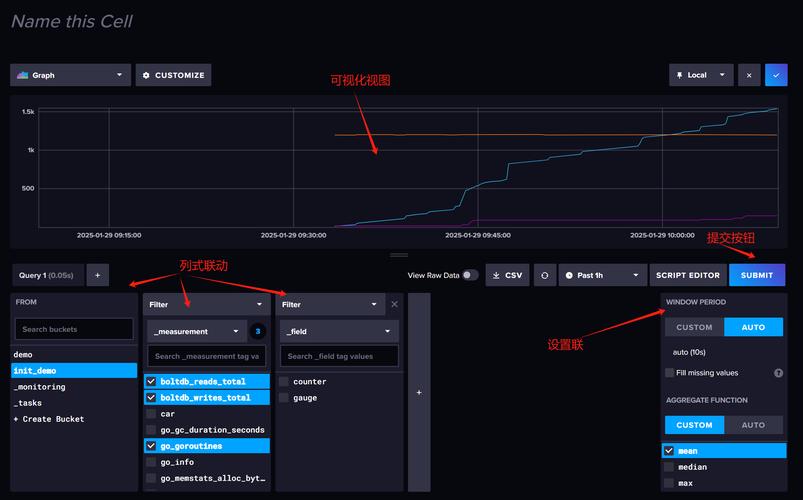This screenshot has width=803, height=500.
Task: Click the Search buckets input
Action: click(x=74, y=329)
